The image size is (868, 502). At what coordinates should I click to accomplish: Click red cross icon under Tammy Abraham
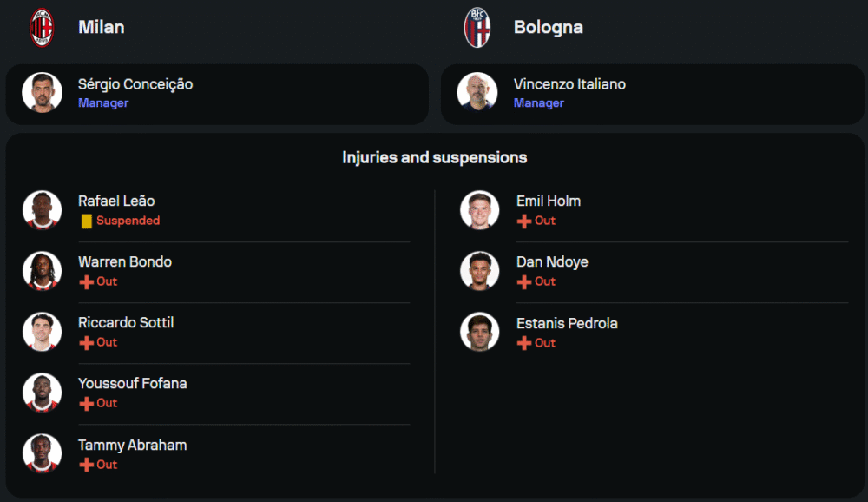click(x=86, y=466)
